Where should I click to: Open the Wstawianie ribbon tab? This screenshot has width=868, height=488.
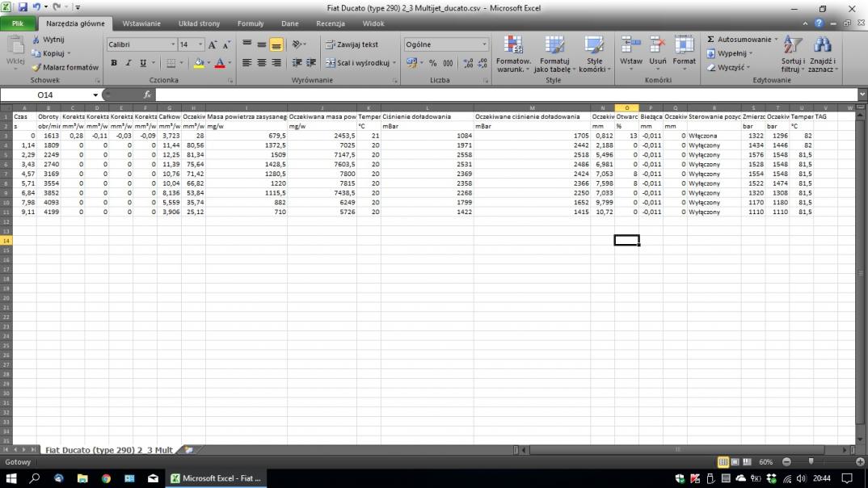pos(141,23)
